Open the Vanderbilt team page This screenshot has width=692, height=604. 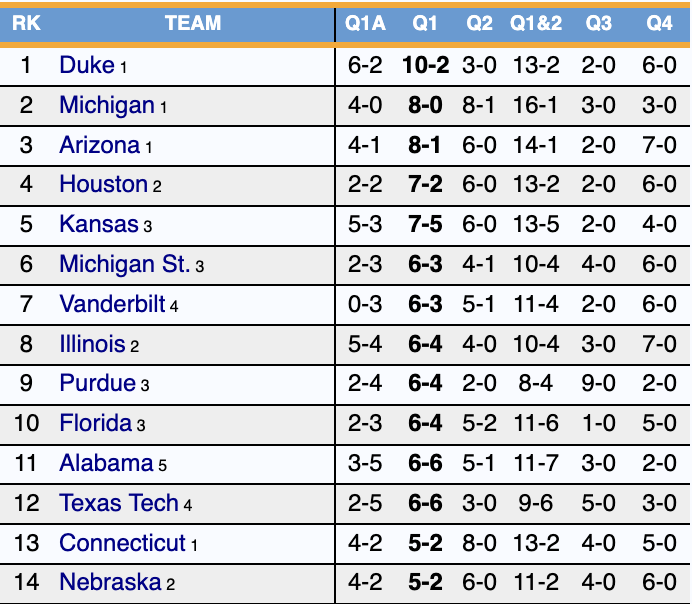[x=112, y=304]
